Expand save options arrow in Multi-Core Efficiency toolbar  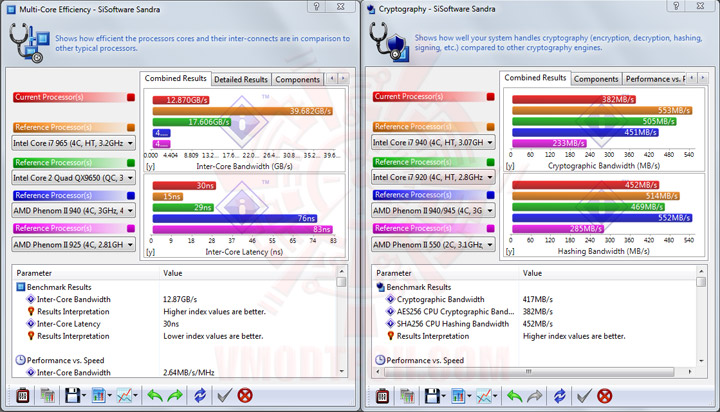(84, 396)
